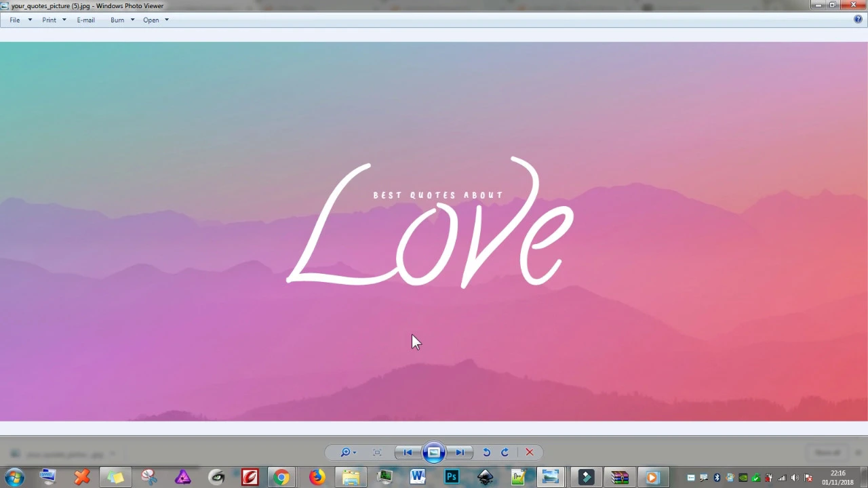Open the Photo Viewer help icon
868x488 pixels.
click(858, 20)
